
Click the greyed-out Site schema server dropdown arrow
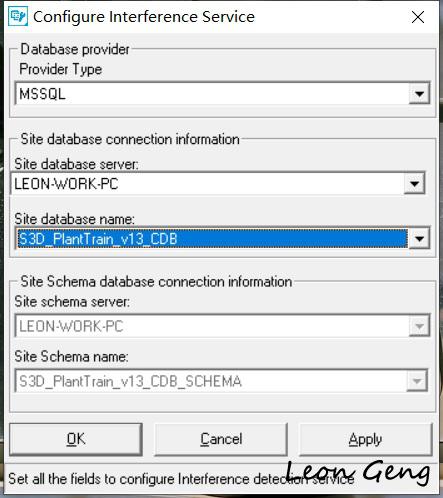point(419,326)
